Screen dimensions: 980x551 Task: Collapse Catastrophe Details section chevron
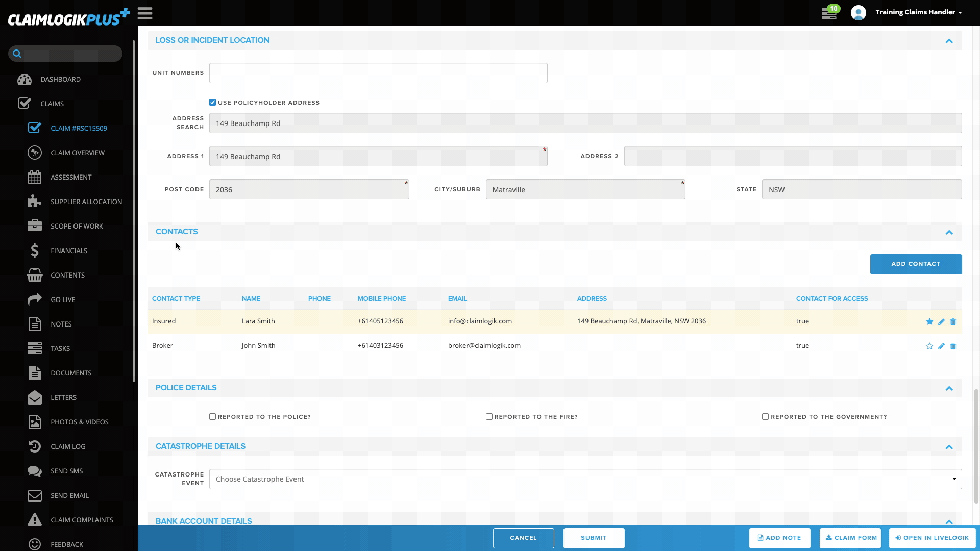(x=949, y=447)
